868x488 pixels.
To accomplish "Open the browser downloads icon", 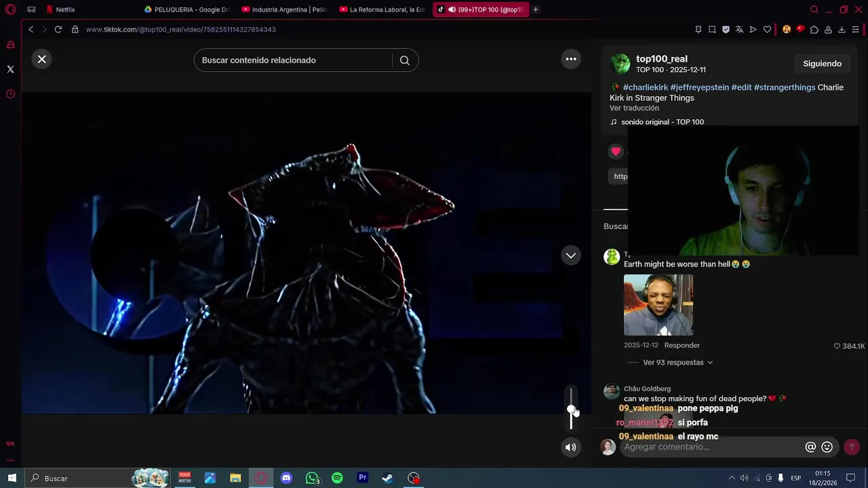I will click(x=842, y=29).
